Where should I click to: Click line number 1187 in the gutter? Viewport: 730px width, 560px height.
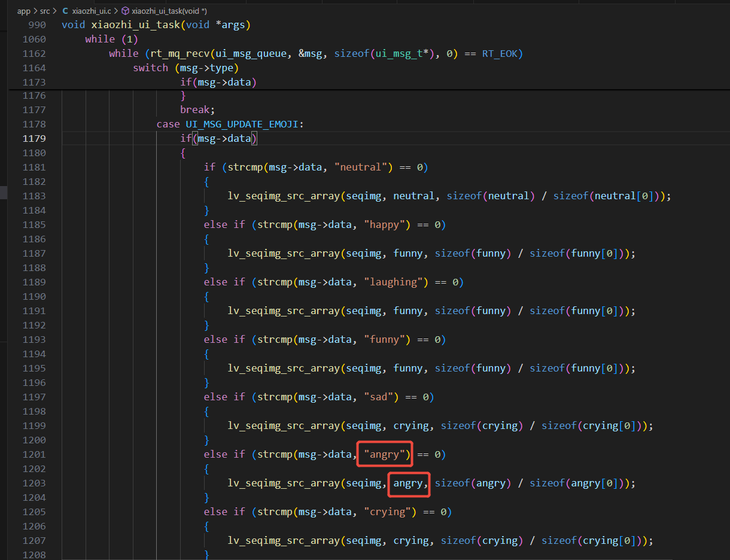coord(34,253)
